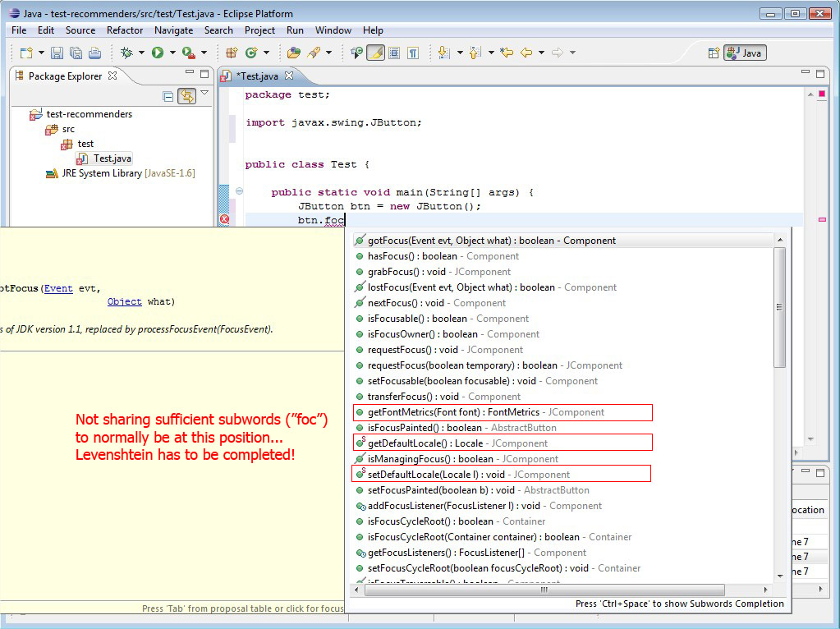This screenshot has width=840, height=629.
Task: Toggle Block Selection Mode button
Action: point(394,53)
